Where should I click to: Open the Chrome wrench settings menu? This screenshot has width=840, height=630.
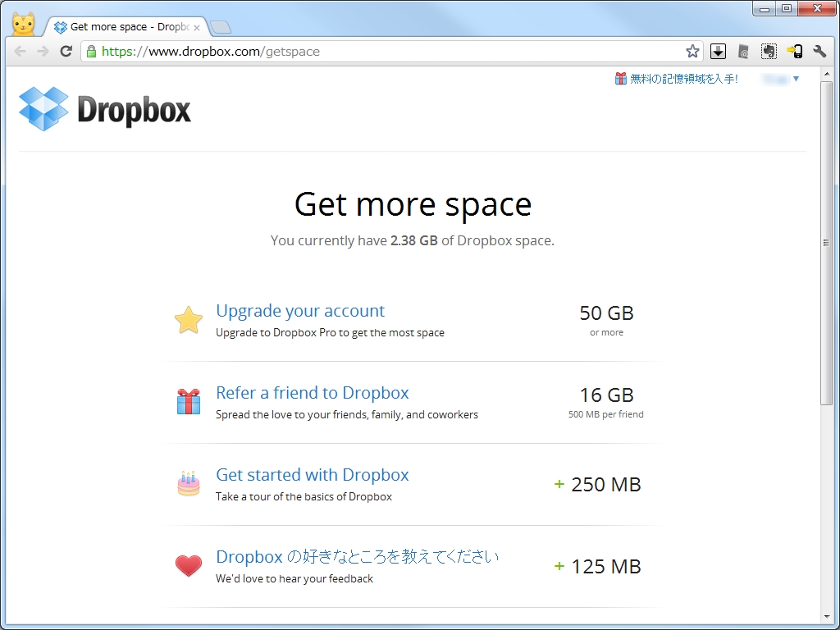[x=819, y=51]
